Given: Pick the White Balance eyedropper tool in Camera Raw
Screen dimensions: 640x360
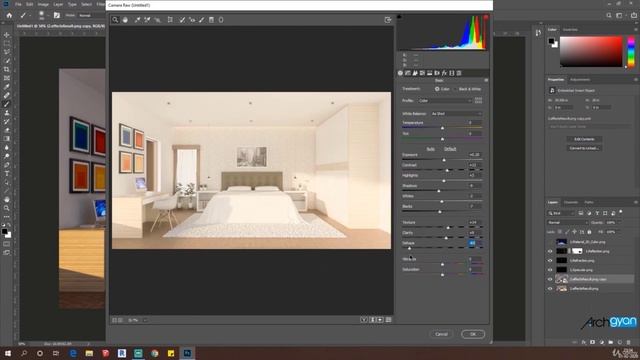Looking at the screenshot, I should [138, 20].
